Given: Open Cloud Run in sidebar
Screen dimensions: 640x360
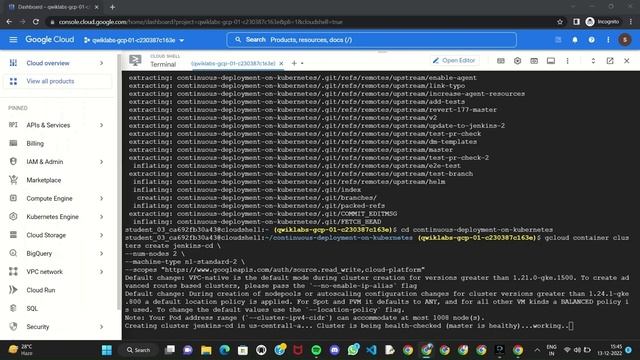Looking at the screenshot, I should (x=40, y=290).
